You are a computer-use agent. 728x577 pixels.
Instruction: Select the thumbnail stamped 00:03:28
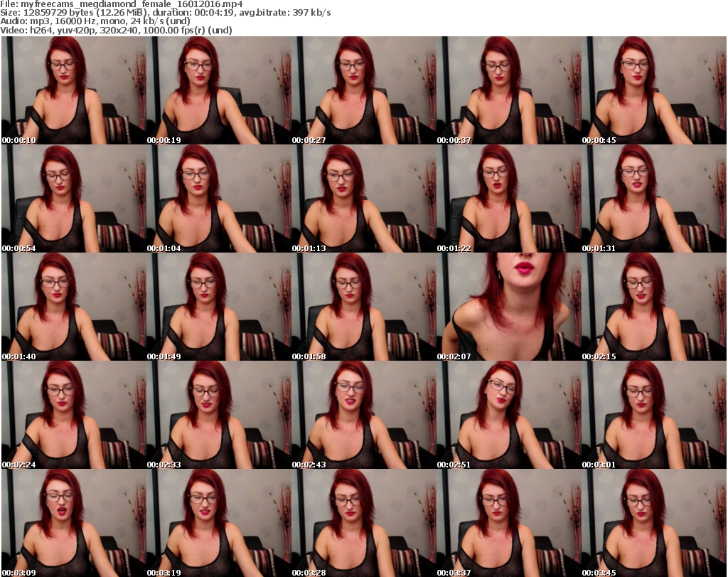[x=363, y=523]
